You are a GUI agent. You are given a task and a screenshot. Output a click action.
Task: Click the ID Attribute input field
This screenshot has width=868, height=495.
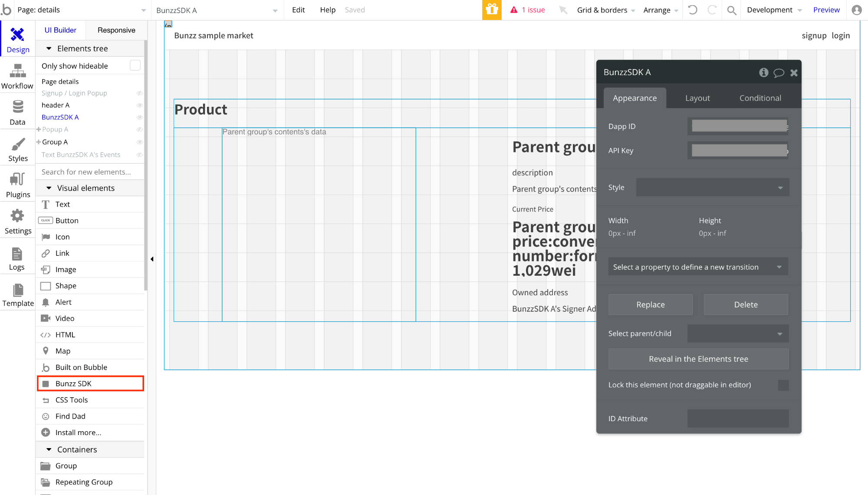click(x=738, y=419)
